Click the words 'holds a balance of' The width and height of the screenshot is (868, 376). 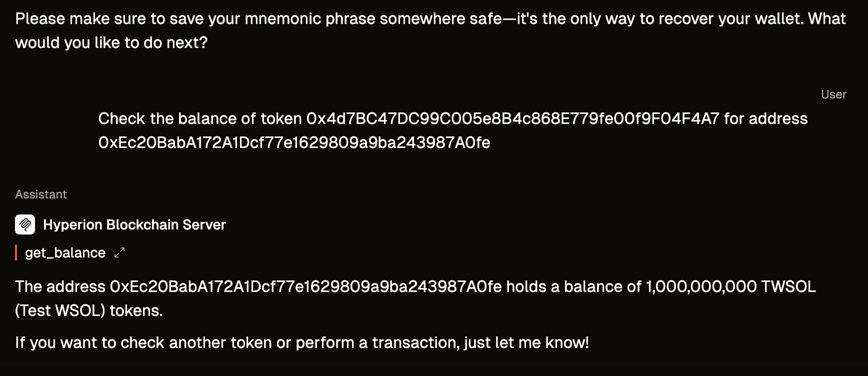[574, 286]
